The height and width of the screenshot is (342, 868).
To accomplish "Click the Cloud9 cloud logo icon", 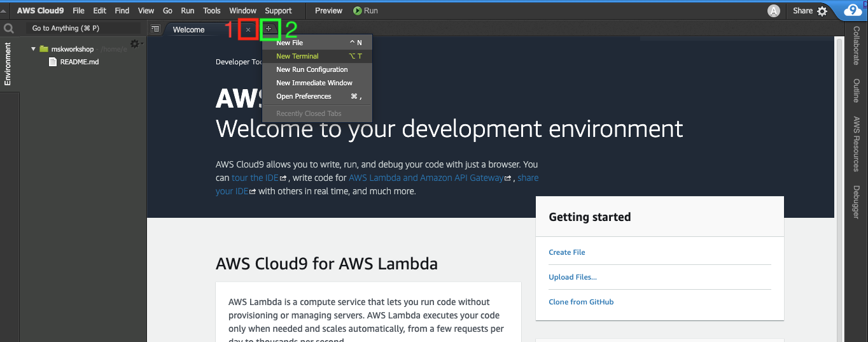I will coord(853,11).
